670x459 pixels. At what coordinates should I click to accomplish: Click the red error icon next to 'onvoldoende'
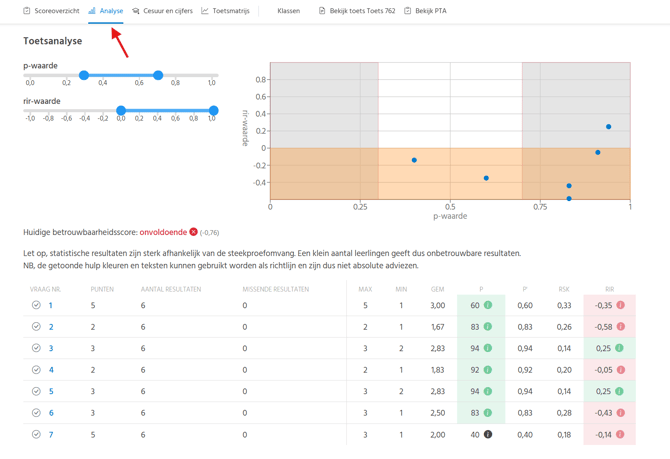194,232
